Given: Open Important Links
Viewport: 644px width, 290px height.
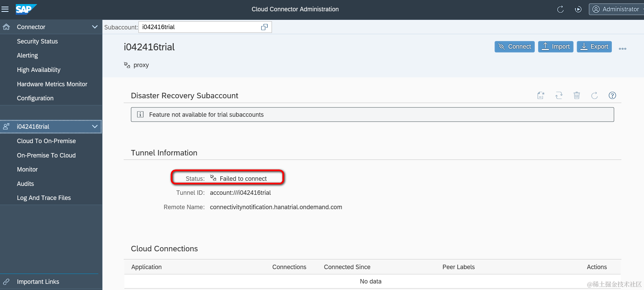Looking at the screenshot, I should click(38, 282).
